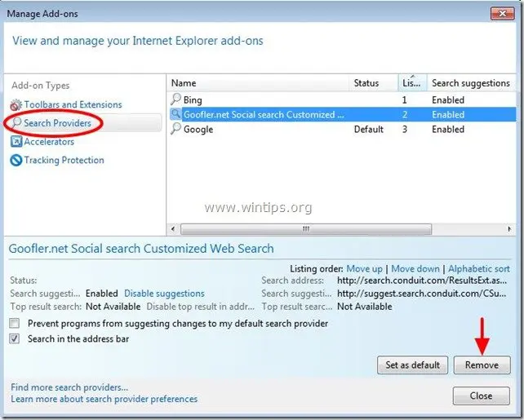Enable Prevent programs from suggesting changes checkbox
This screenshot has width=524, height=420.
coord(15,323)
